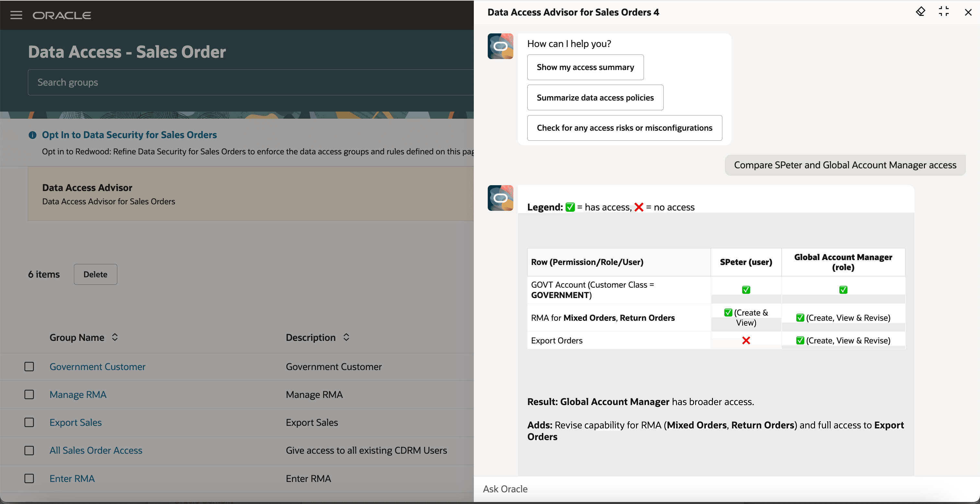Select the Enter RMA row checkbox
This screenshot has height=504, width=980.
[x=29, y=478]
